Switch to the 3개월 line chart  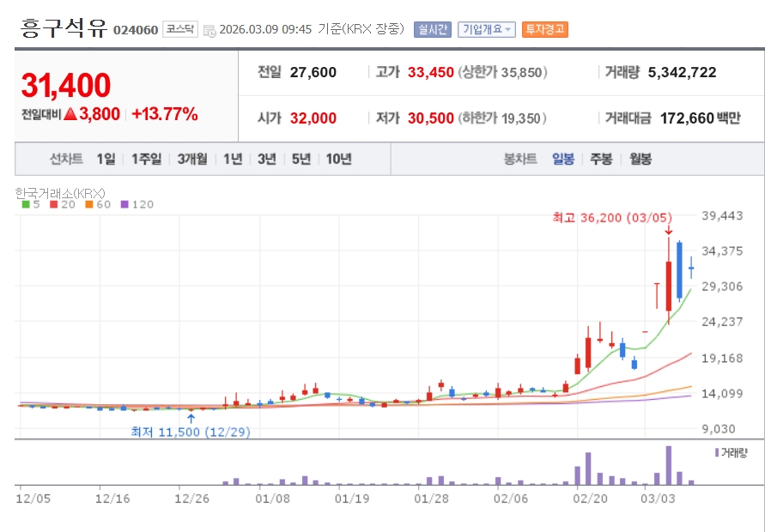192,159
